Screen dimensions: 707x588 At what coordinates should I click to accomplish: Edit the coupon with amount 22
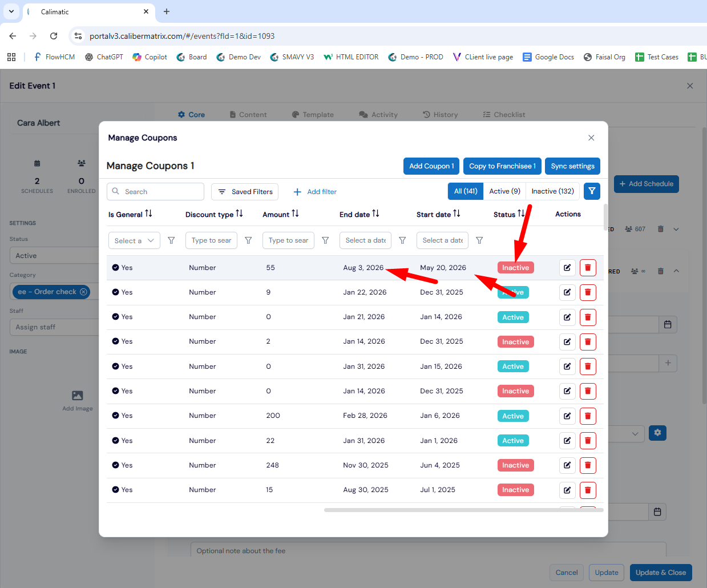567,441
